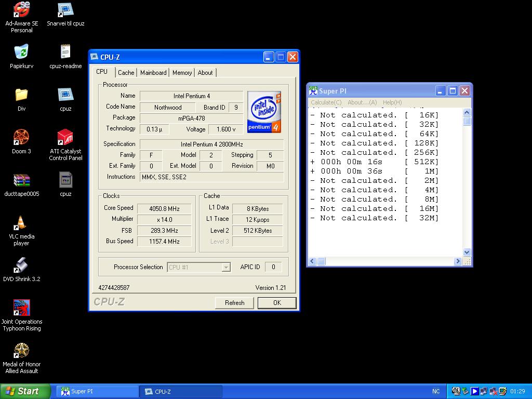Screen dimensions: 532x399
Task: Click the Refresh button in CPU-Z
Action: pyautogui.click(x=234, y=303)
